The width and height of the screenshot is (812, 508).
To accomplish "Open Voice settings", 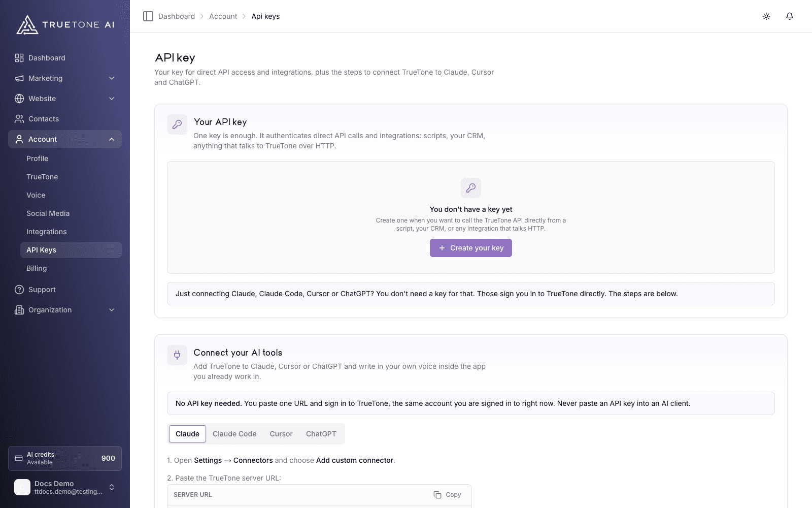I will (x=71, y=195).
